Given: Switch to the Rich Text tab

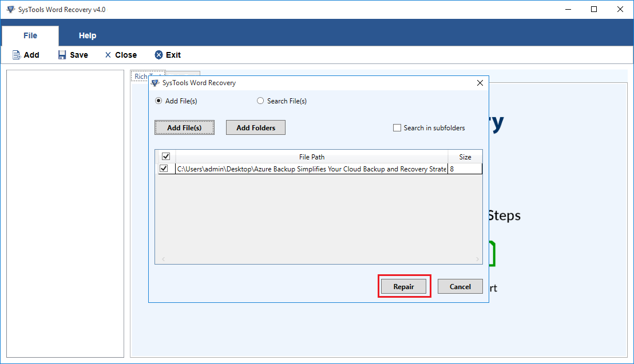Looking at the screenshot, I should click(148, 76).
